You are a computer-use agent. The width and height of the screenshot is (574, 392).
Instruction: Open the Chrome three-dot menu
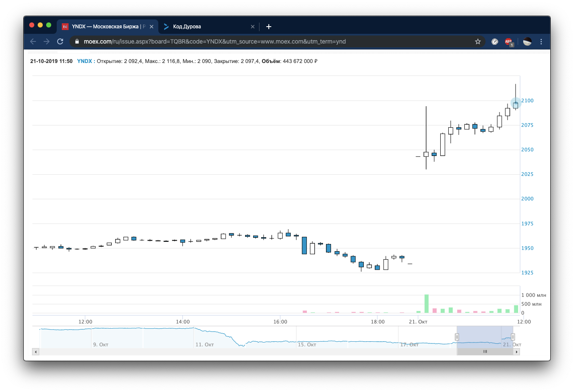541,41
